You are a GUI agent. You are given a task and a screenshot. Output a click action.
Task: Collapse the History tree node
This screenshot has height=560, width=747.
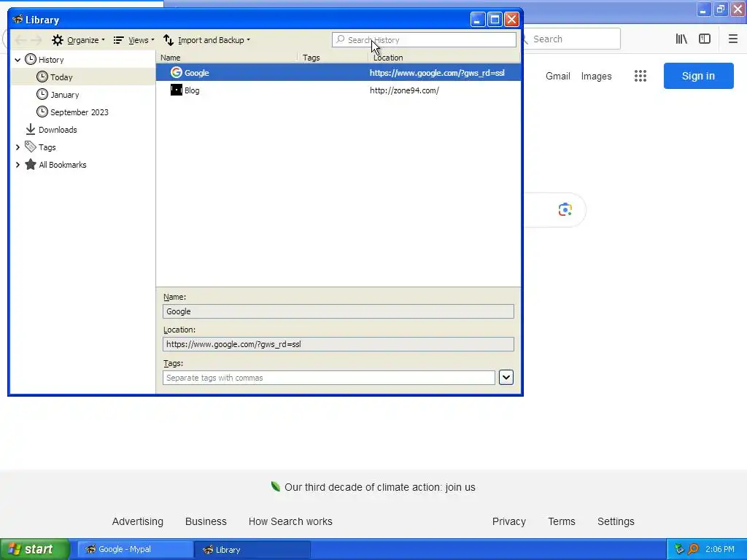pyautogui.click(x=18, y=60)
